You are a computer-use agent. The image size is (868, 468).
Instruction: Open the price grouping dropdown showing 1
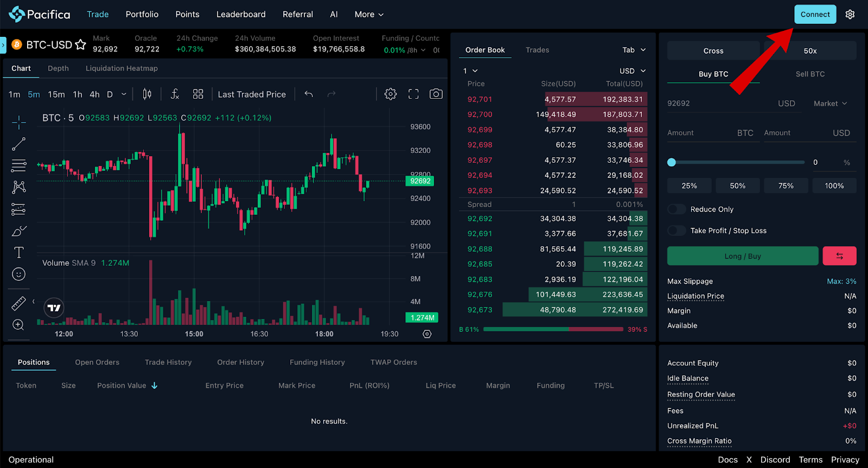point(470,71)
